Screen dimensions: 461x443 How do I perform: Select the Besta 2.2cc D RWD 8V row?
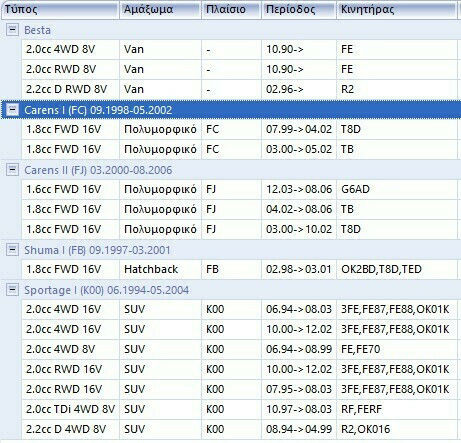239,89
